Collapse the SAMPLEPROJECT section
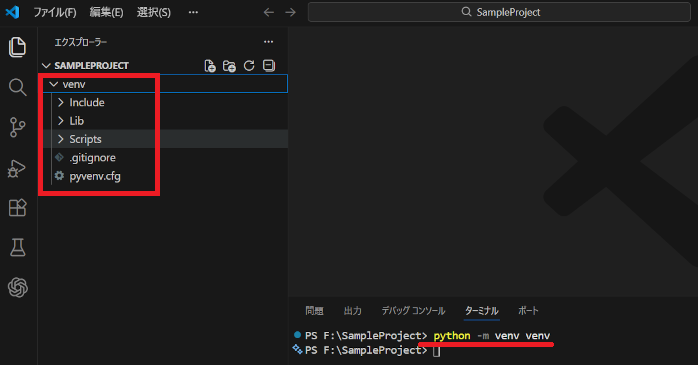The image size is (698, 365). [x=46, y=66]
